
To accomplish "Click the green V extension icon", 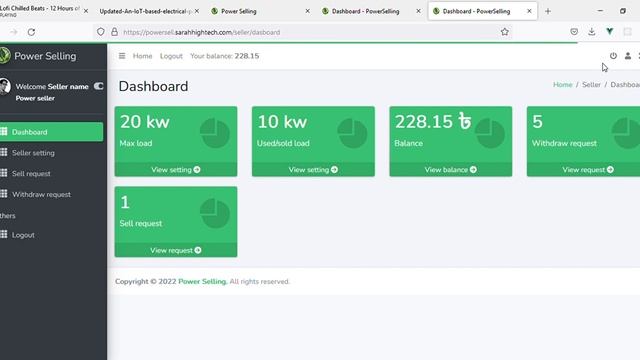I will pos(609,32).
